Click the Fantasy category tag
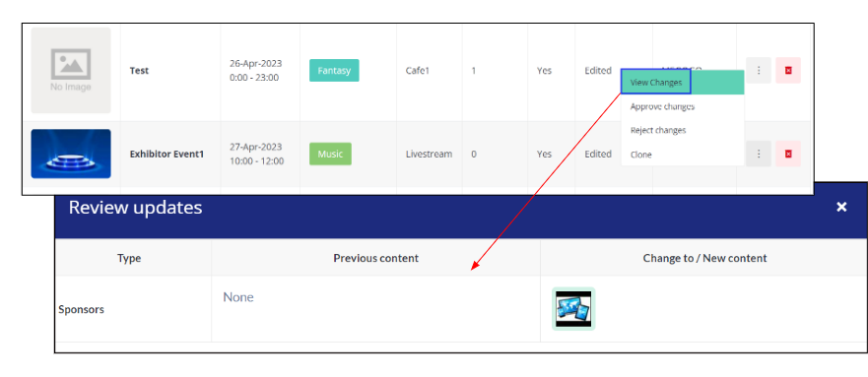The height and width of the screenshot is (377, 868). (x=334, y=70)
